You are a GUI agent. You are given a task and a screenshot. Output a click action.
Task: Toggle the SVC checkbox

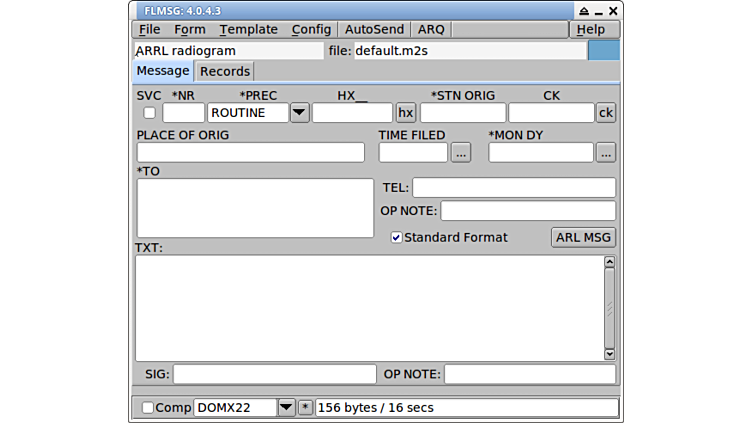pyautogui.click(x=149, y=113)
